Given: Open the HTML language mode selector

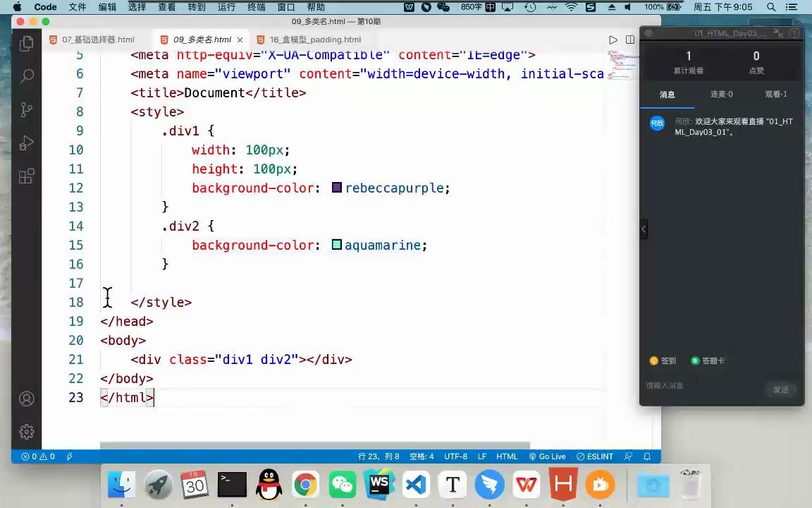Looking at the screenshot, I should tap(507, 456).
